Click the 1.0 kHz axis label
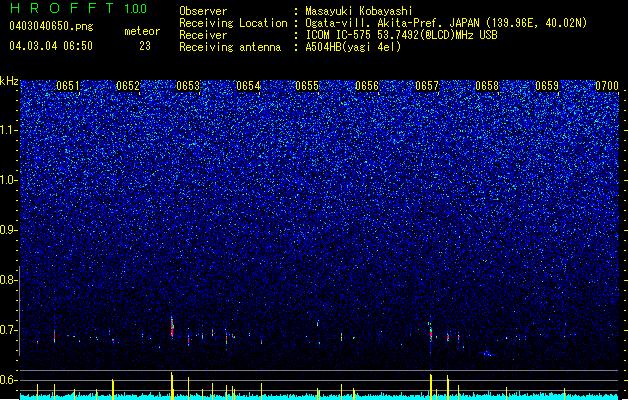The width and height of the screenshot is (629, 400). click(x=9, y=180)
